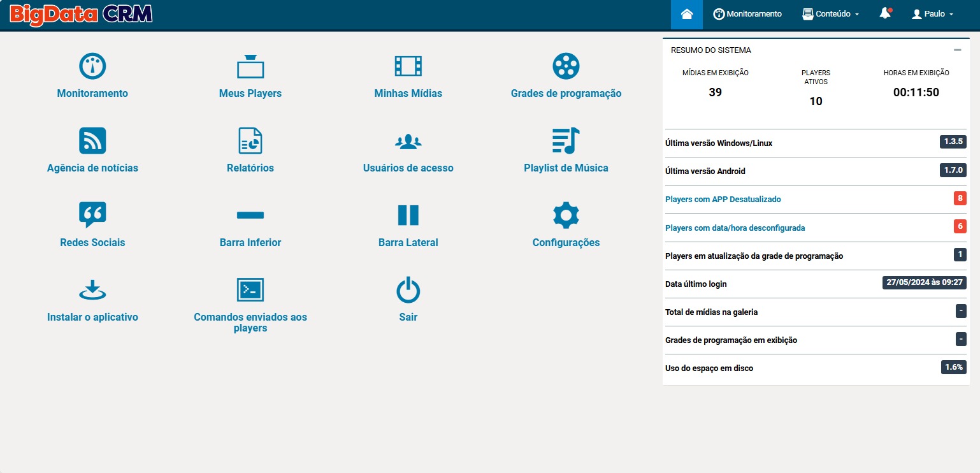Click the BigData CRM logo
980x473 pixels.
click(x=82, y=14)
